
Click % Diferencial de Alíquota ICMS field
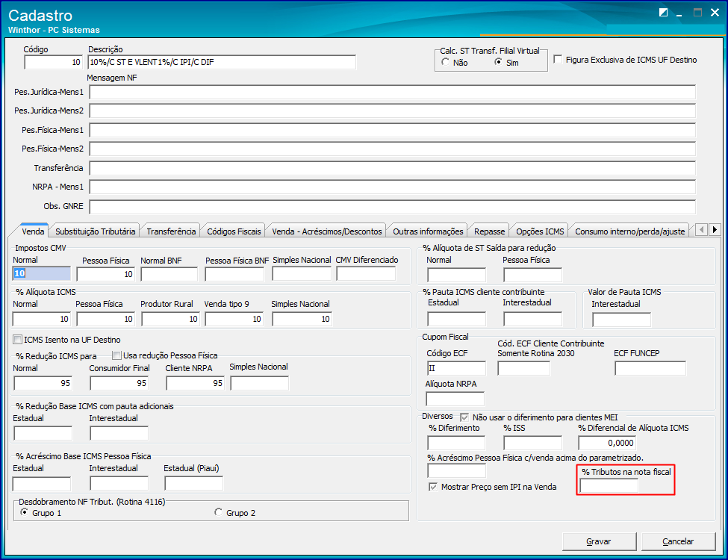click(607, 443)
